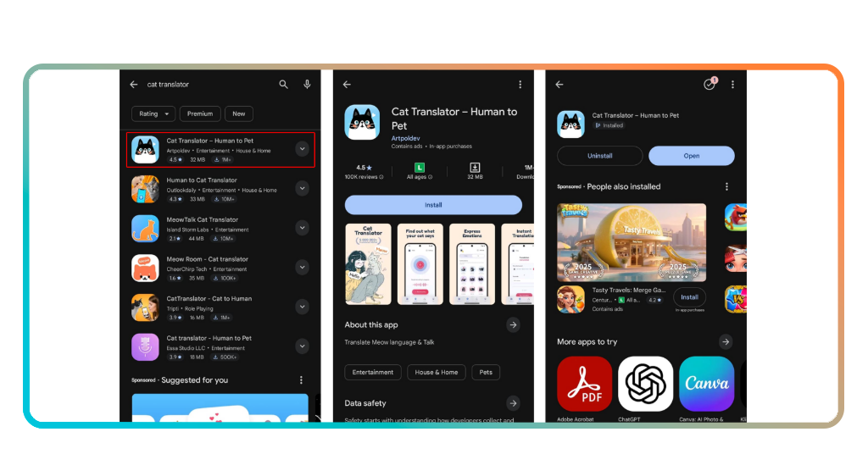
Task: Open the ChatGPT app icon
Action: point(645,384)
